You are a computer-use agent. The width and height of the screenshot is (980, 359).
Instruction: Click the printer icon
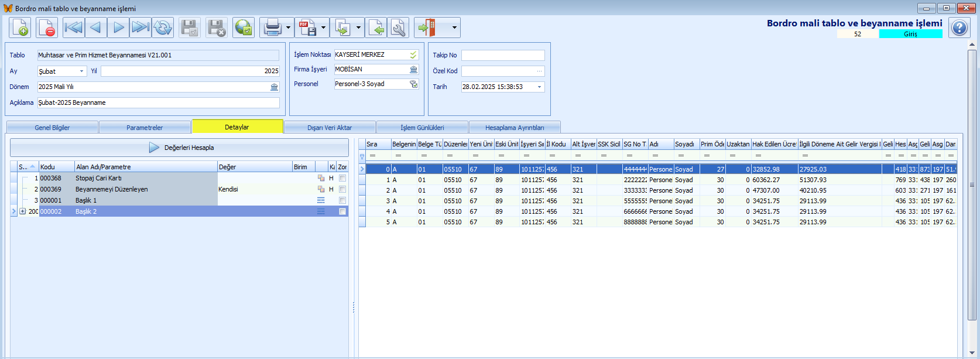click(272, 28)
